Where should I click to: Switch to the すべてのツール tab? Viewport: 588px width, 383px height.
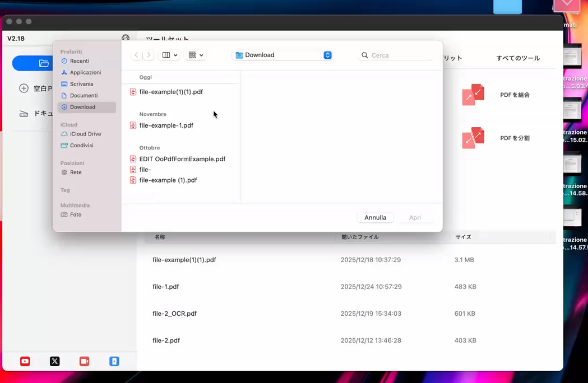[518, 58]
